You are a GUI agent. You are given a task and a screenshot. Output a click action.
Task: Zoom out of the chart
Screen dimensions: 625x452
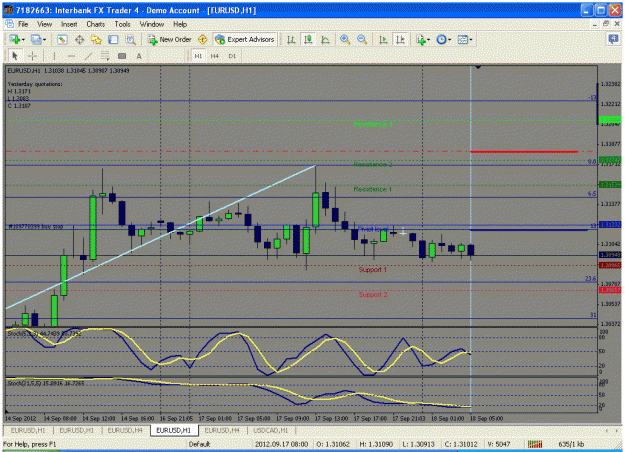(x=362, y=39)
